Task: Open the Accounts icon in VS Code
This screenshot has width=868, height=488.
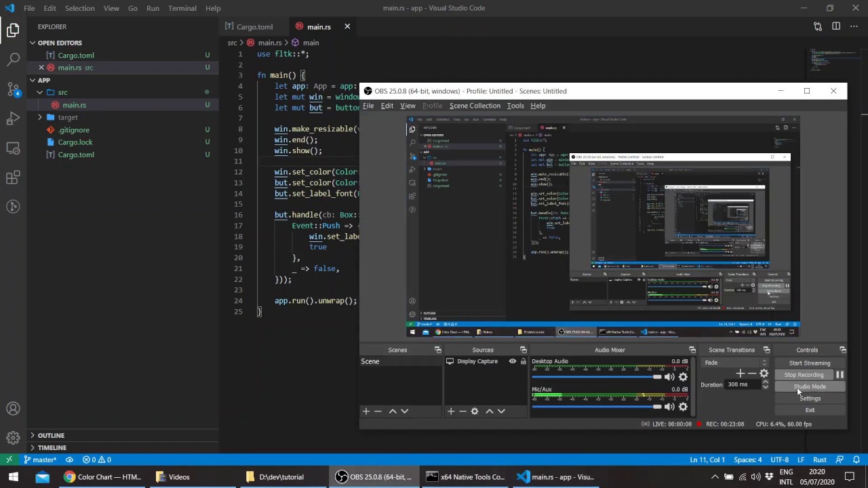Action: tap(13, 409)
